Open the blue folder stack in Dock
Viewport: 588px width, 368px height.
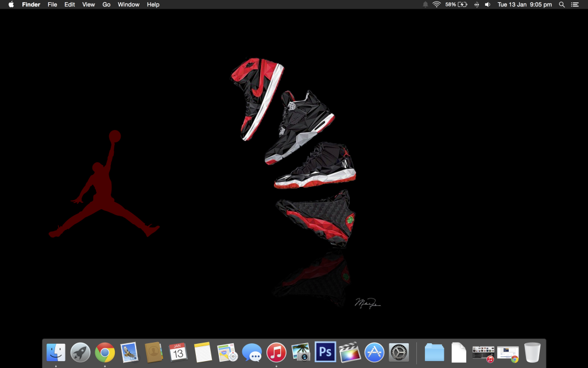[x=435, y=352]
